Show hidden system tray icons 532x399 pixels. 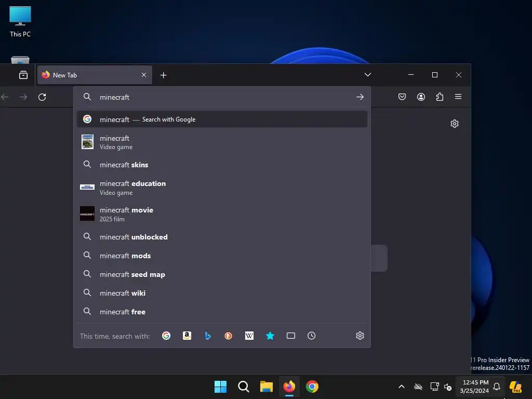pyautogui.click(x=402, y=387)
